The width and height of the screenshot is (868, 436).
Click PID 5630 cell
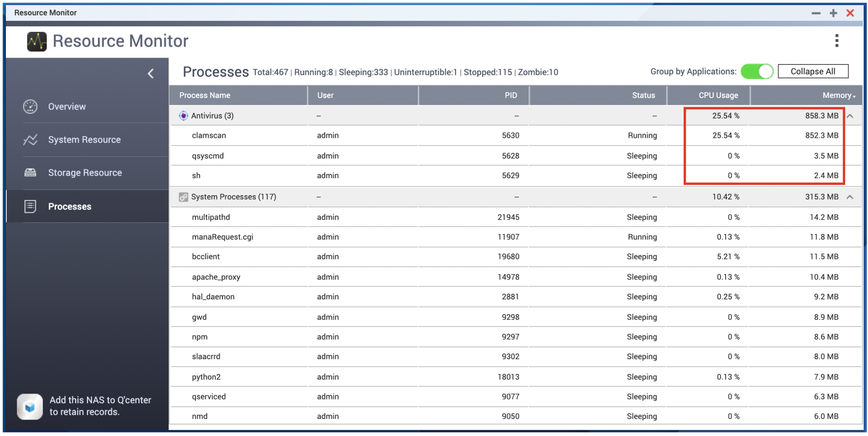pos(510,135)
